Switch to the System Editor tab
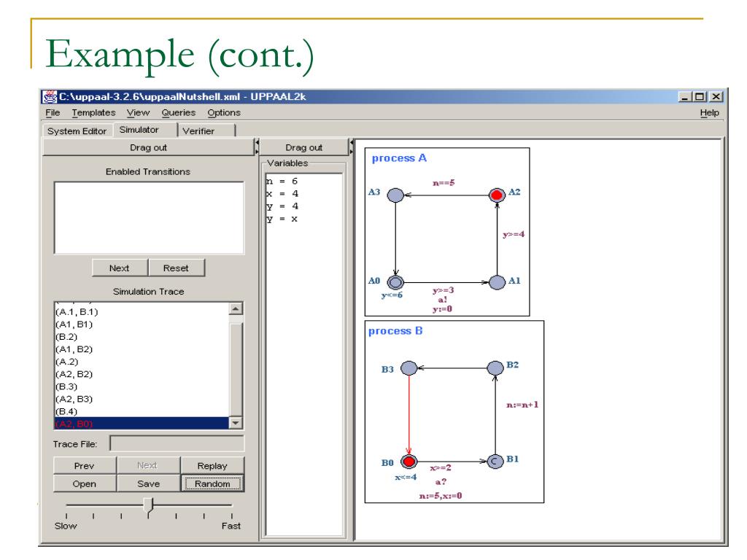 [x=77, y=131]
